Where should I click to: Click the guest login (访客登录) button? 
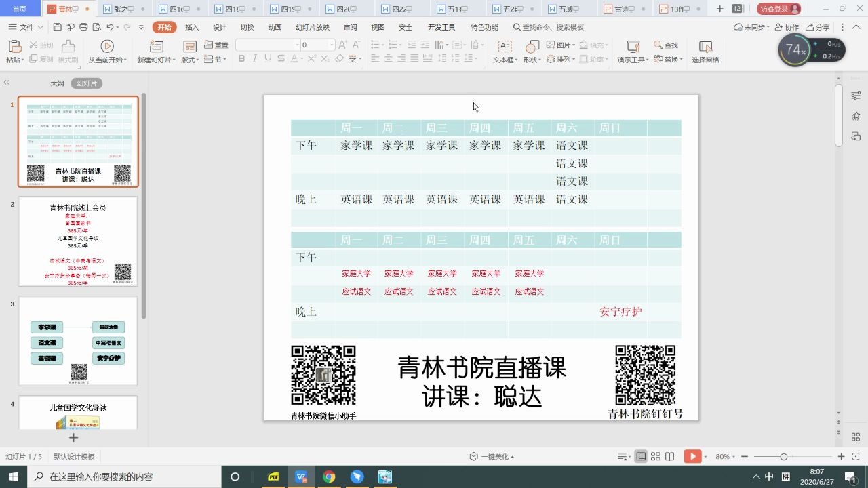(779, 9)
